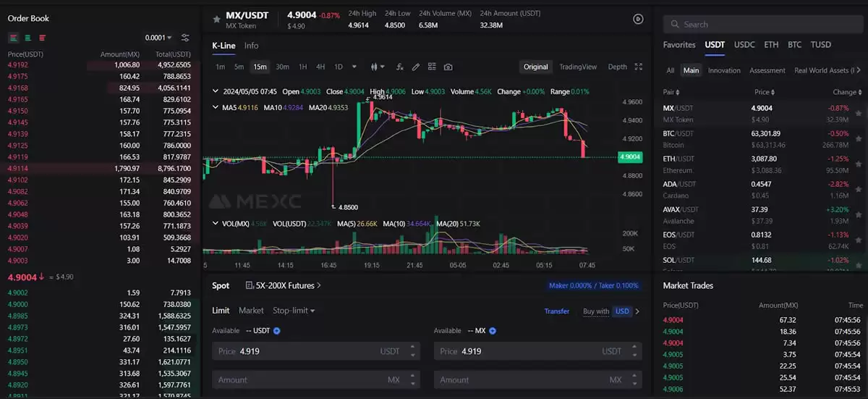Show only buy orders in order book

click(27, 38)
